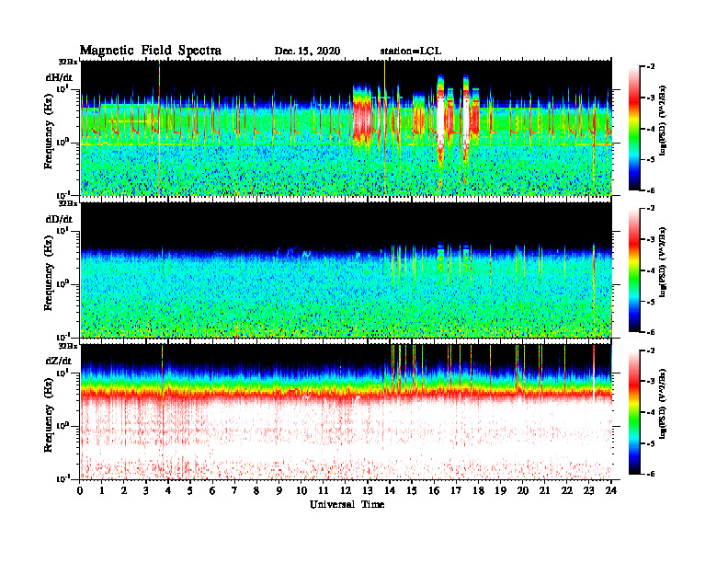
Task: Click the hour 5 tick label on the time axis
Action: click(190, 491)
